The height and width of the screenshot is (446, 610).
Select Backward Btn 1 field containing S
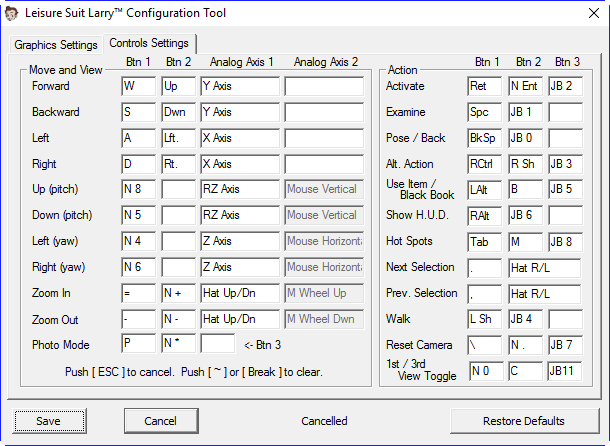[x=138, y=112]
